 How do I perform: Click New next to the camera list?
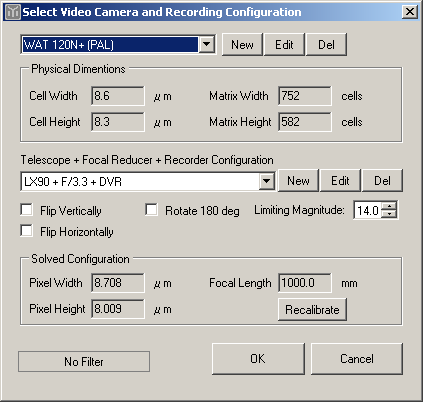(242, 44)
